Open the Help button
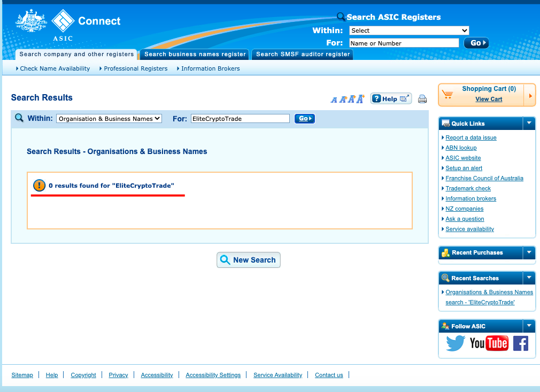The width and height of the screenshot is (540, 392). [x=391, y=99]
